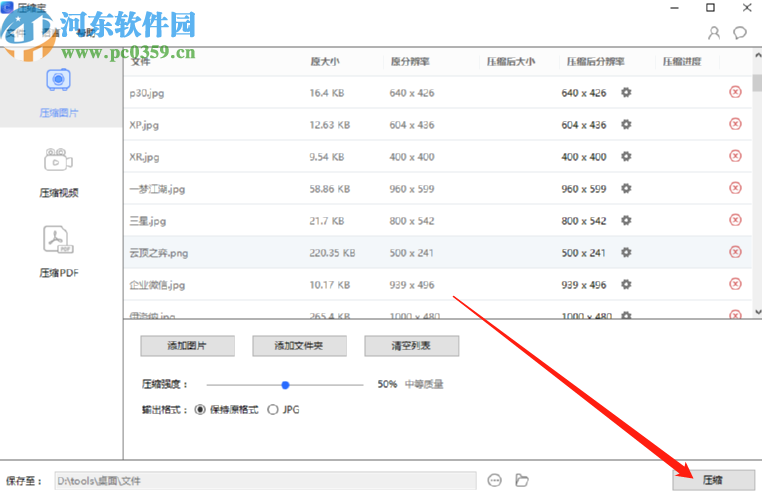Click the 58.86 KB size value
Viewport: 762px width, 500px height.
point(330,189)
